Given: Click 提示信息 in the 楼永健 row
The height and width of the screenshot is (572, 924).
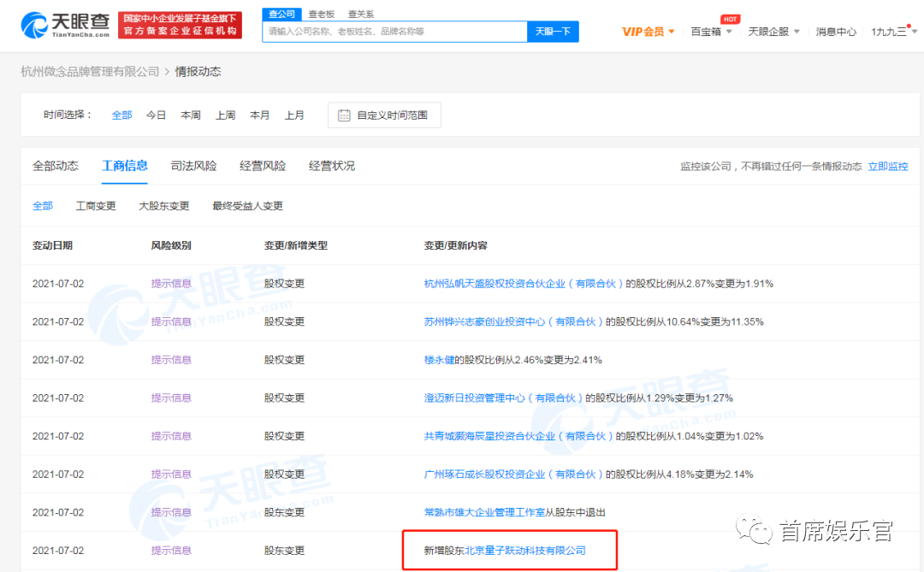Looking at the screenshot, I should tap(171, 360).
